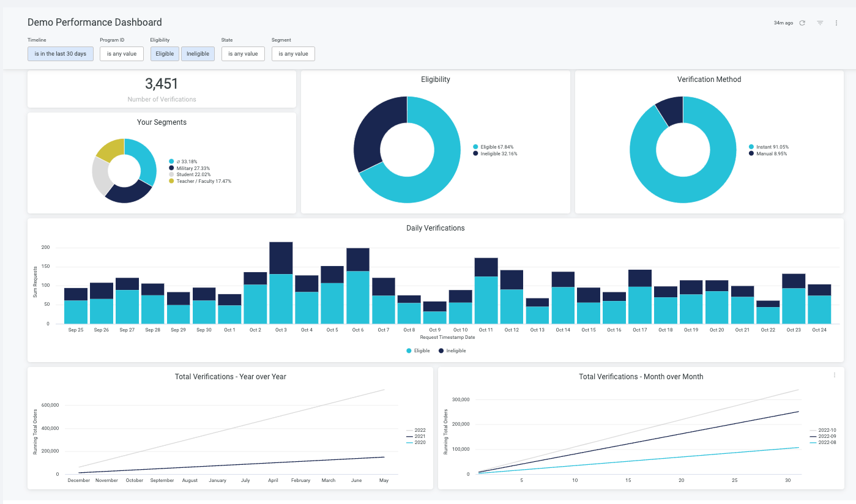The image size is (856, 504).
Task: Click the Demo Performance Dashboard title
Action: (x=95, y=23)
